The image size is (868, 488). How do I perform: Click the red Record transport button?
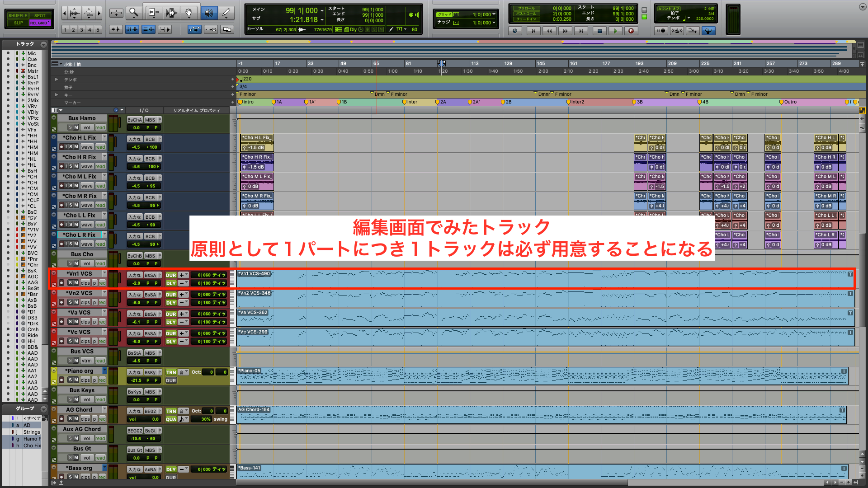point(631,31)
